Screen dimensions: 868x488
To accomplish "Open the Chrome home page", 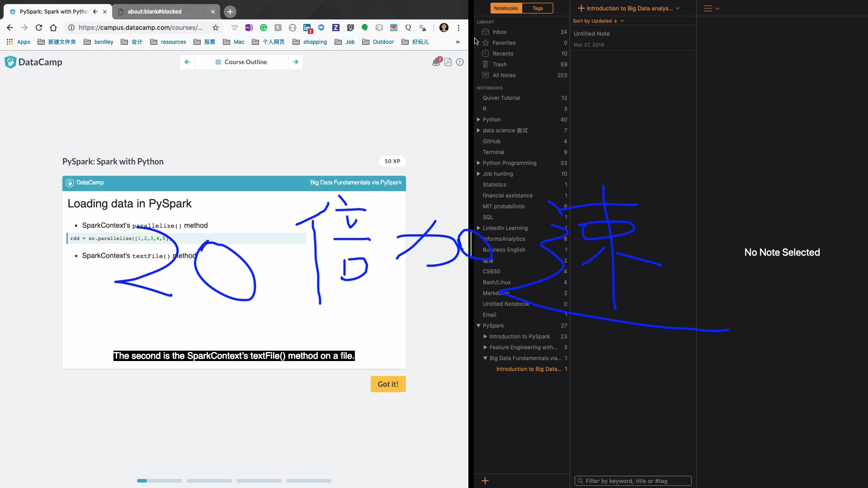I will tap(53, 28).
